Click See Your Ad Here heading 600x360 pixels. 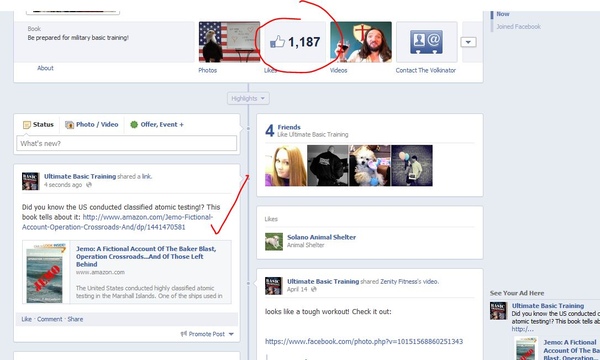pos(517,293)
